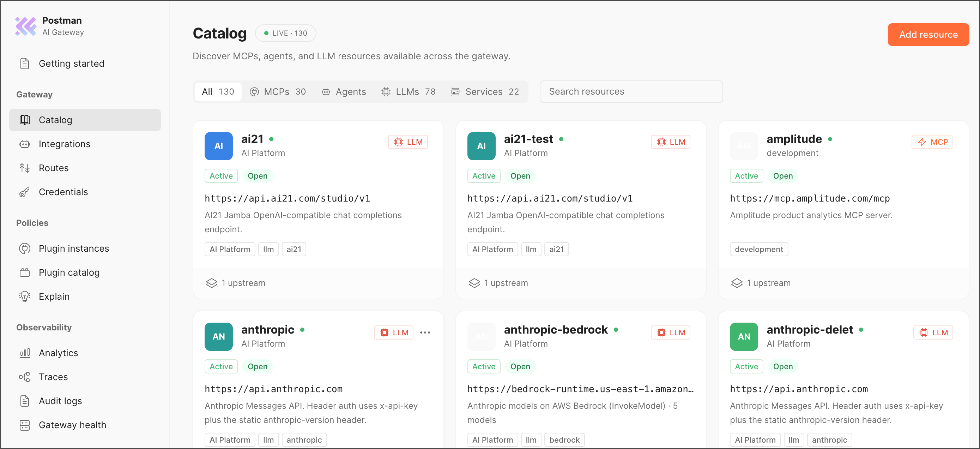
Task: Click the AI Platform tag on anthropic card
Action: [x=230, y=440]
